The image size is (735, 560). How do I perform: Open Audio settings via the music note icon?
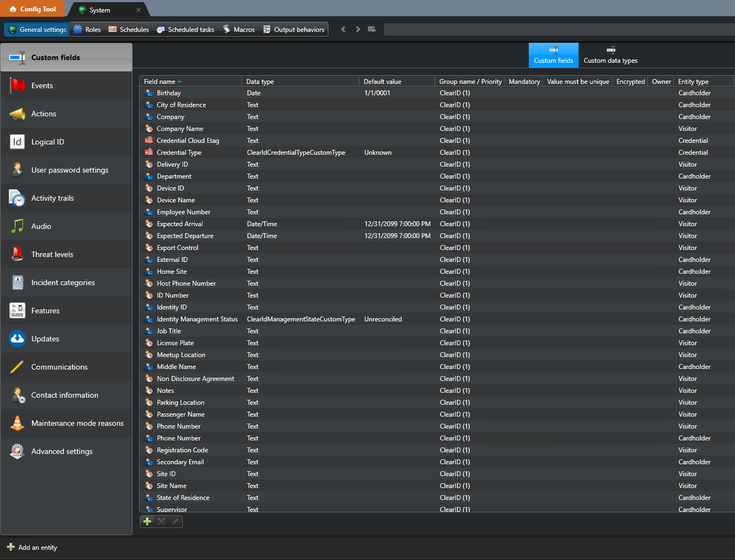click(x=41, y=226)
